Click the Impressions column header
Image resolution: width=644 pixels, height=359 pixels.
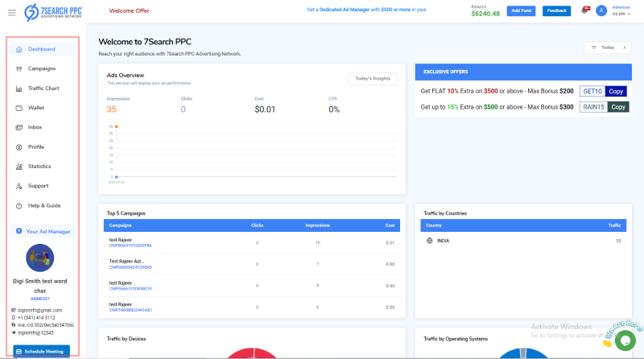point(317,225)
